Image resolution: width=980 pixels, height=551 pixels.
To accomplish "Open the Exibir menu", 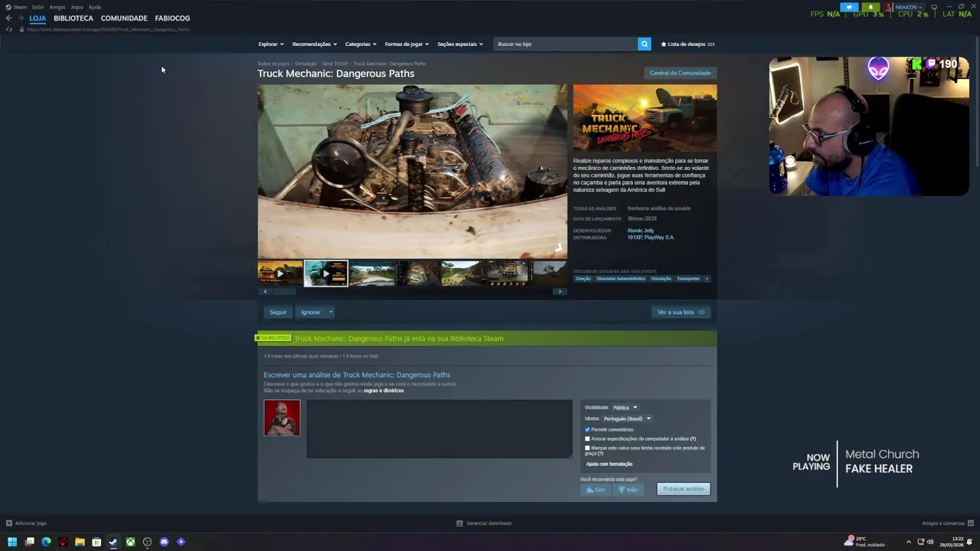I will coord(38,7).
